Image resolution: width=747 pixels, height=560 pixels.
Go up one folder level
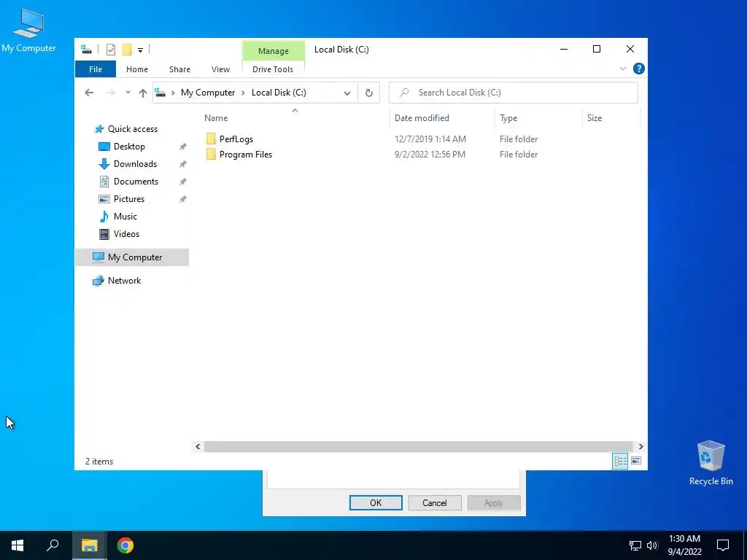coord(142,93)
